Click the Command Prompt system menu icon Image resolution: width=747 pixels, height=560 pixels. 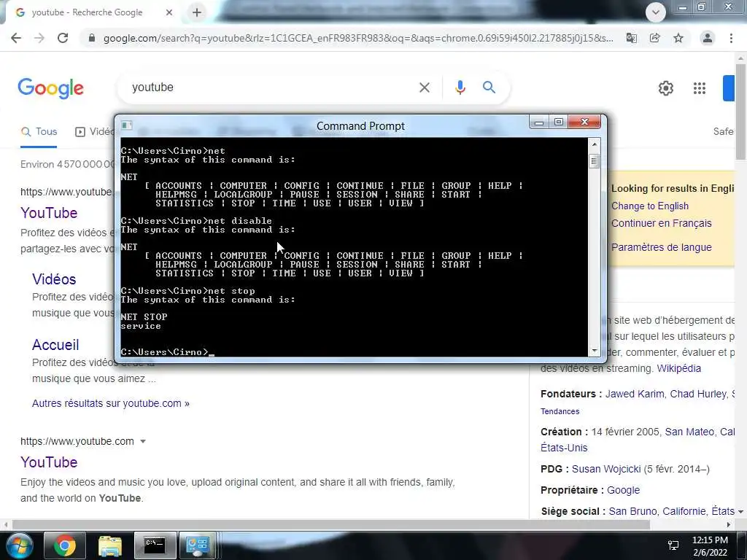coord(127,125)
